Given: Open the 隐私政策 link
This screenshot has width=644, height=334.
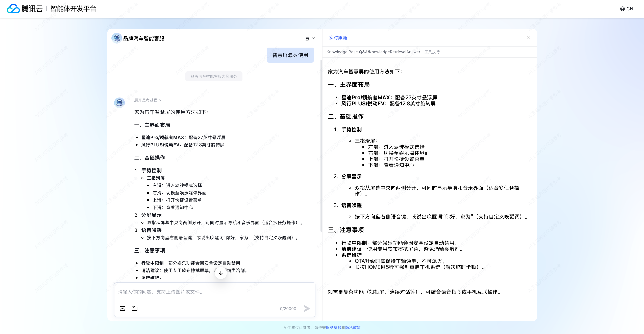Looking at the screenshot, I should tap(353, 327).
